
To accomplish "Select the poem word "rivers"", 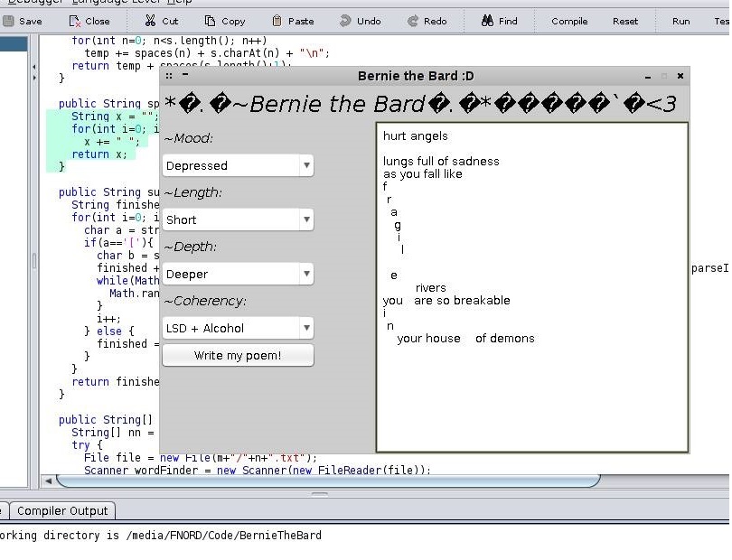I will pyautogui.click(x=431, y=287).
